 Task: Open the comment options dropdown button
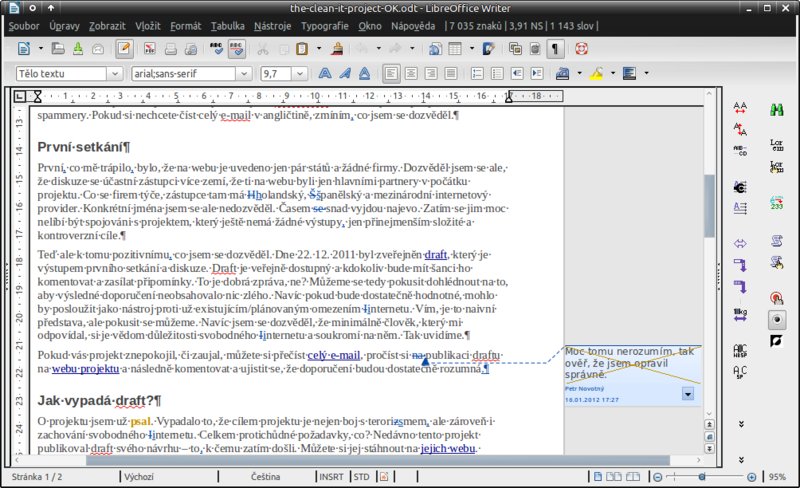(x=688, y=394)
